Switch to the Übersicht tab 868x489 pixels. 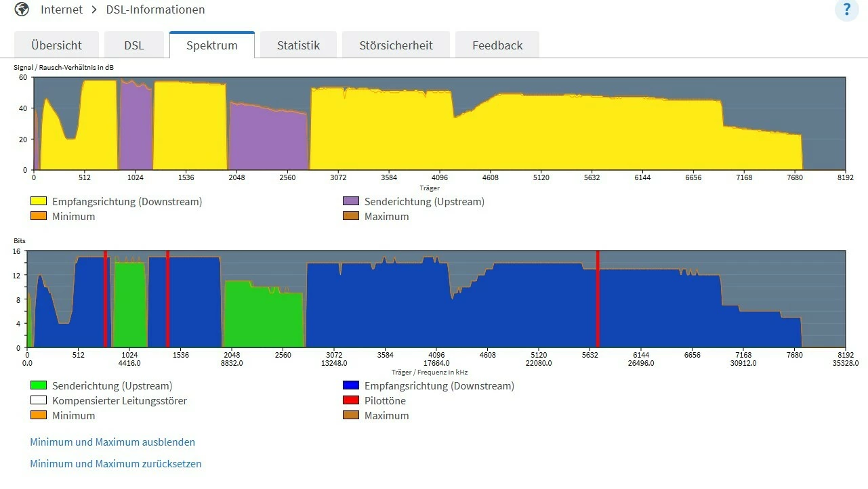point(56,45)
